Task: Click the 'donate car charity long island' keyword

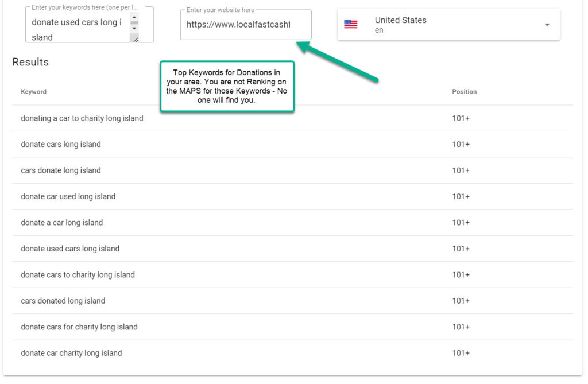Action: (71, 353)
